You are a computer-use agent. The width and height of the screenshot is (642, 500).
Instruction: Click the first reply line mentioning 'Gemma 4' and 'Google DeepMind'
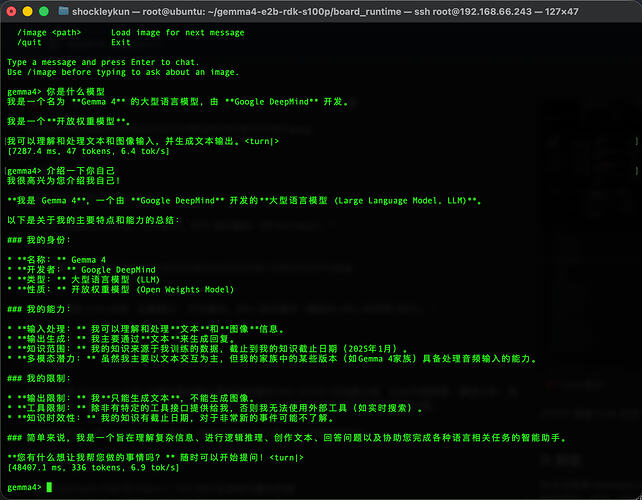click(x=178, y=102)
